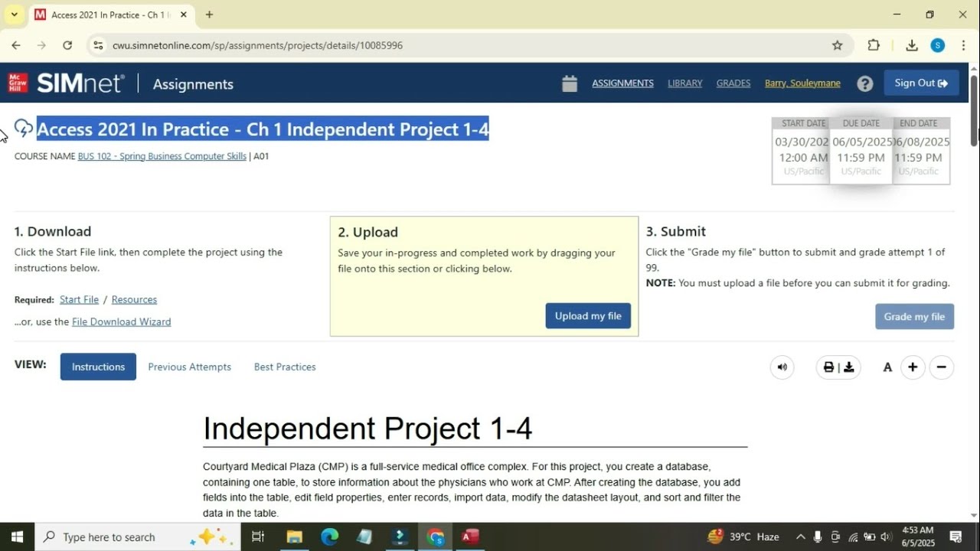The height and width of the screenshot is (551, 980).
Task: Switch to Previous Attempts view
Action: coord(189,367)
